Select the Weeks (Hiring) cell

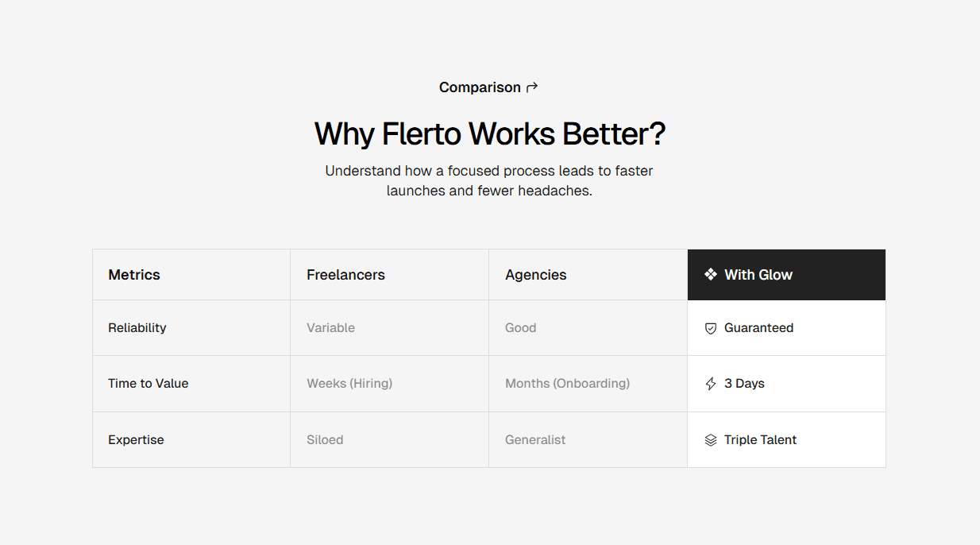tap(349, 383)
